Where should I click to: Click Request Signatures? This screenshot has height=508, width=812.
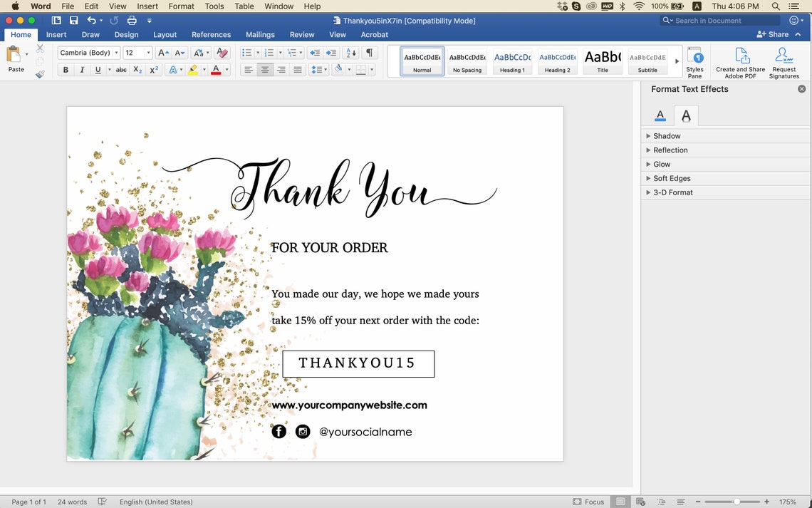pos(784,62)
